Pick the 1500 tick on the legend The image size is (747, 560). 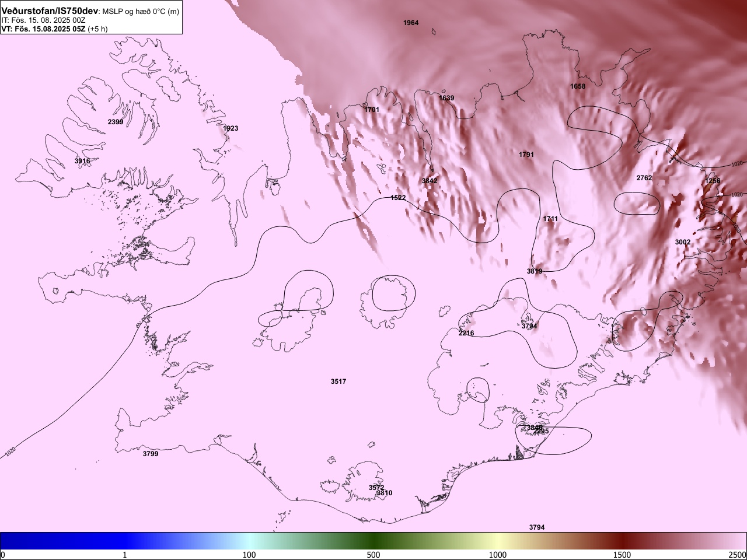(x=622, y=554)
